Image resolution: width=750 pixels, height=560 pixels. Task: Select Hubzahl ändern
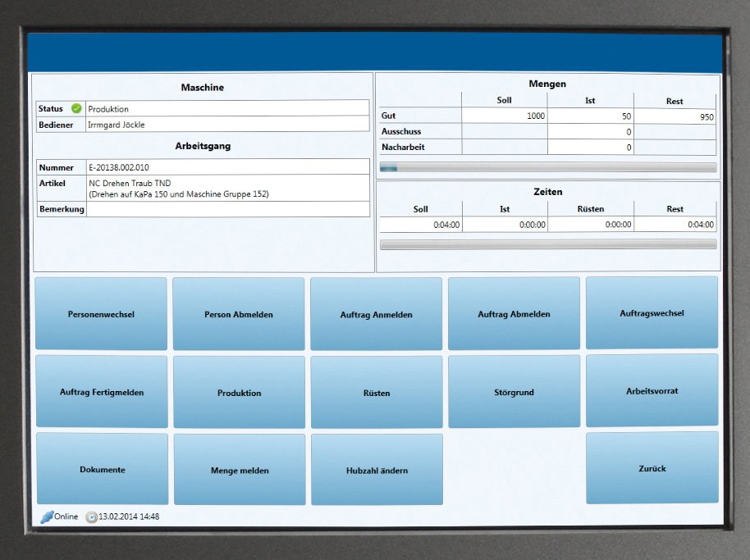[x=377, y=469]
